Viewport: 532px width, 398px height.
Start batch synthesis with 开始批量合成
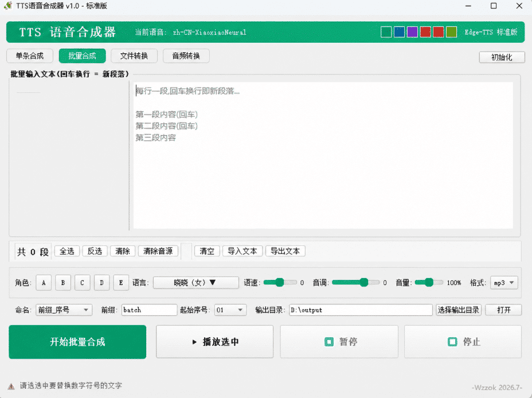77,342
